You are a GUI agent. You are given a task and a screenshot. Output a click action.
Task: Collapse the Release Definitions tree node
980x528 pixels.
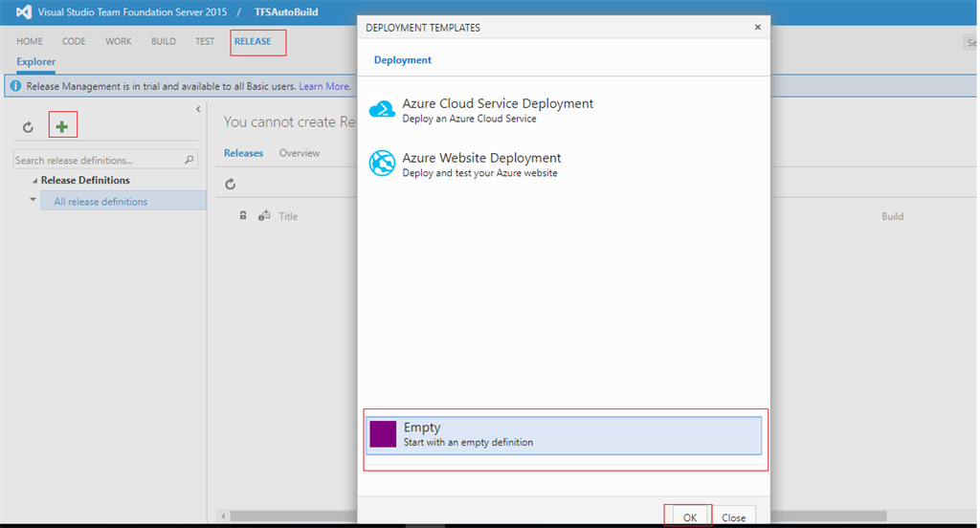[x=35, y=181]
